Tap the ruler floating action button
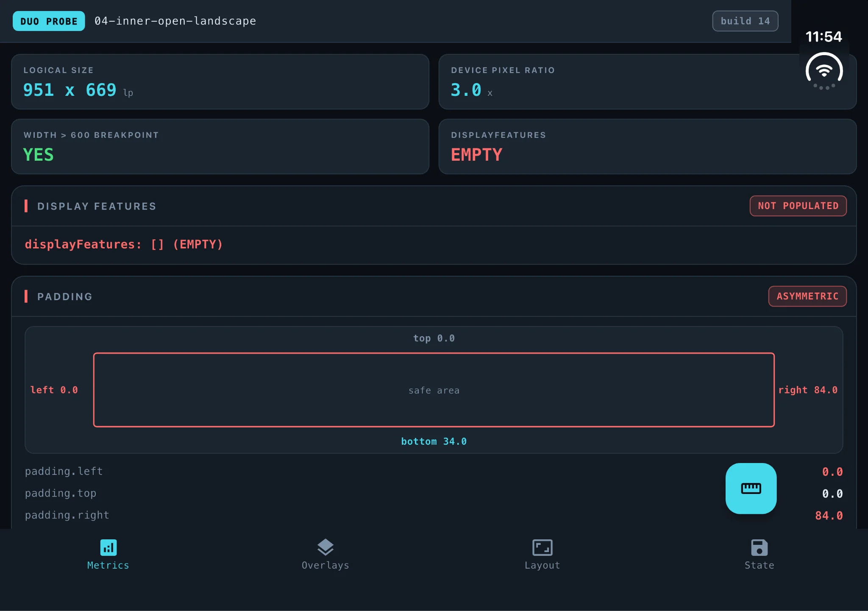This screenshot has height=611, width=868. pyautogui.click(x=751, y=488)
